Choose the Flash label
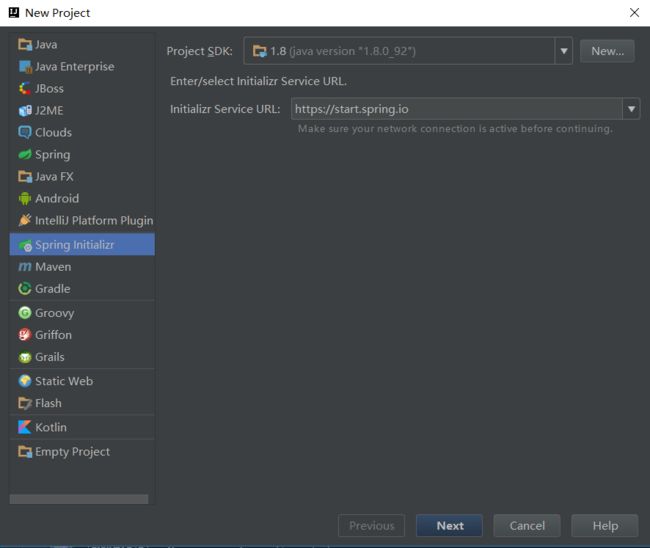650x548 pixels. 49,403
